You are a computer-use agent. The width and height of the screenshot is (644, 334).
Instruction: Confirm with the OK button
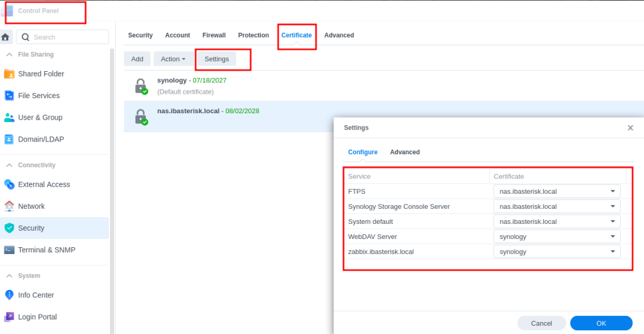click(x=601, y=323)
